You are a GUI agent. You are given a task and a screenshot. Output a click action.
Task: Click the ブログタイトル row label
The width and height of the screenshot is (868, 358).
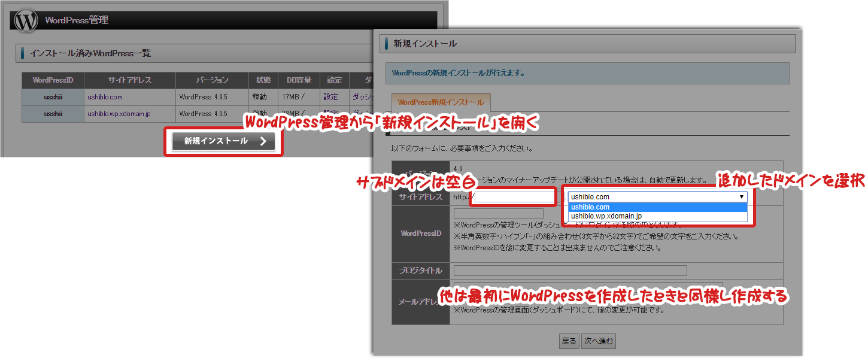point(421,271)
